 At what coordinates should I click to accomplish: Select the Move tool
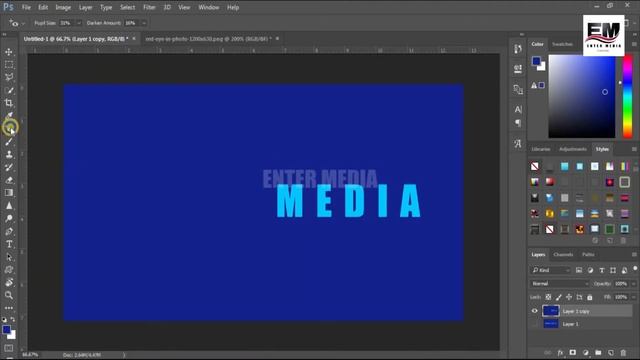pyautogui.click(x=9, y=52)
